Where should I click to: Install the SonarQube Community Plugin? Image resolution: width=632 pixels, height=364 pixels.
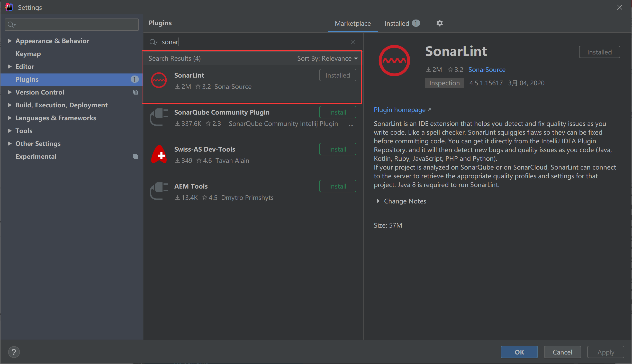coord(338,112)
